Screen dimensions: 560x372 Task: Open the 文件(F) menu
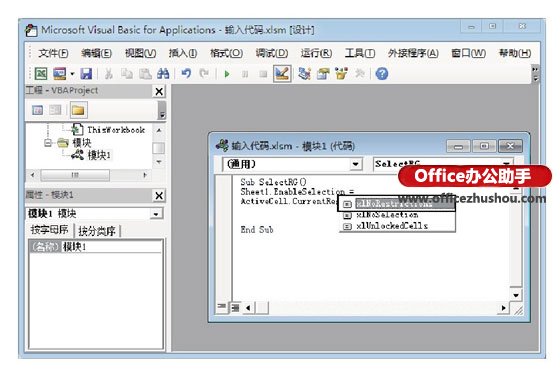coord(53,53)
